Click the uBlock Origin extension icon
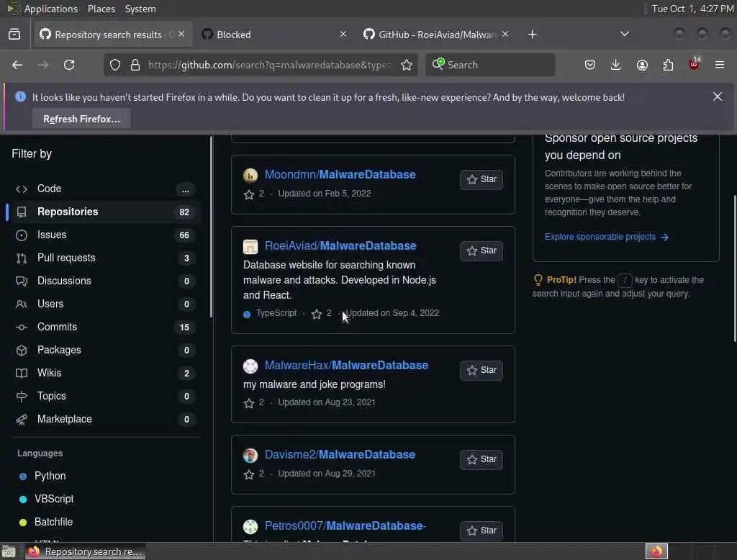Screen dimensions: 737x560 tap(694, 64)
